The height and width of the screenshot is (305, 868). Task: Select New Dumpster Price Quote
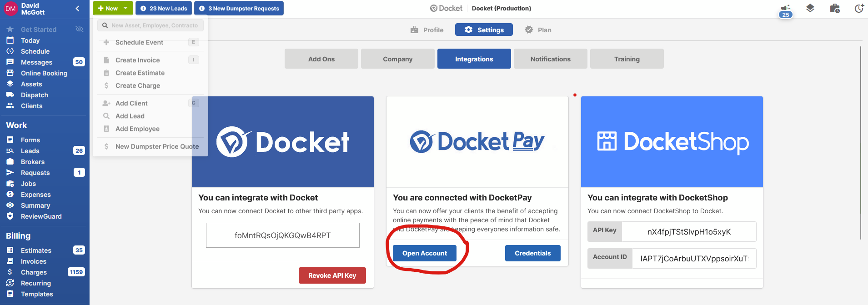pos(151,146)
